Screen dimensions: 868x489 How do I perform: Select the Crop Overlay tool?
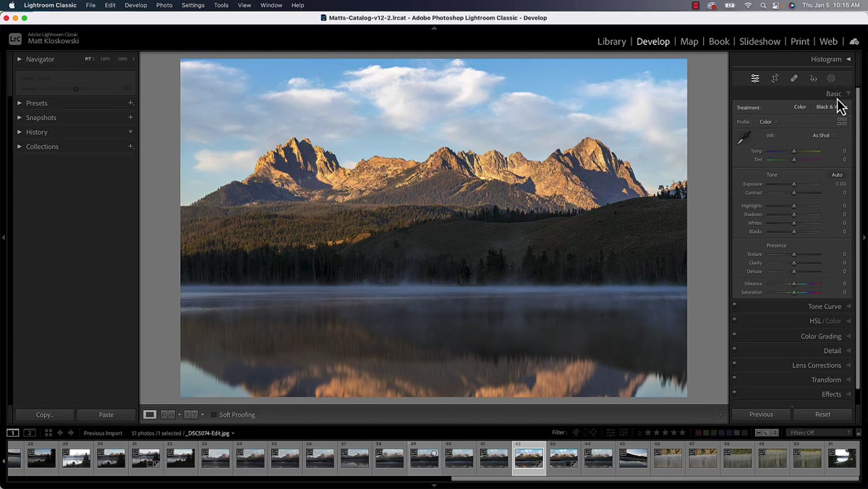tap(775, 78)
